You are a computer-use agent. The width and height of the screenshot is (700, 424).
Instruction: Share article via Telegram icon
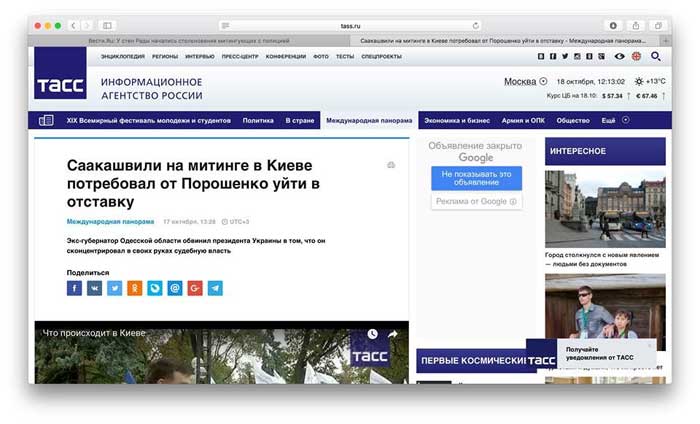pyautogui.click(x=215, y=288)
